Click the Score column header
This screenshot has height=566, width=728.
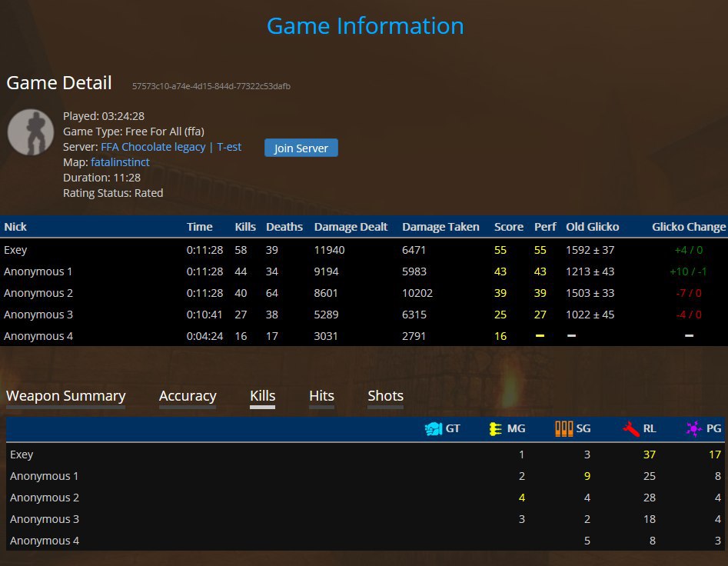pyautogui.click(x=508, y=227)
